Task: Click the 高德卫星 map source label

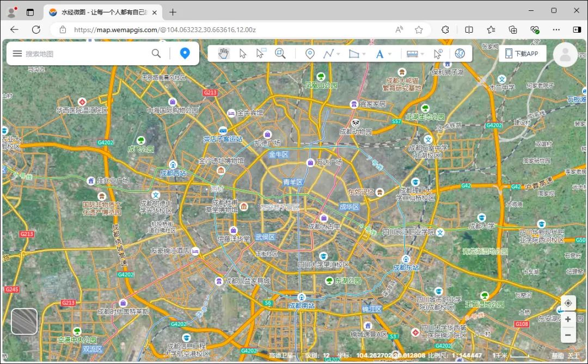Action: tap(281, 355)
